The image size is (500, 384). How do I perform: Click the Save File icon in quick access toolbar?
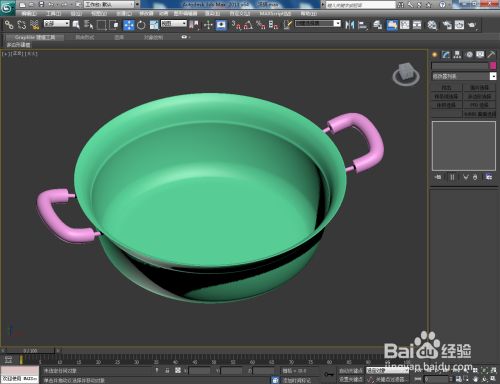click(x=41, y=5)
